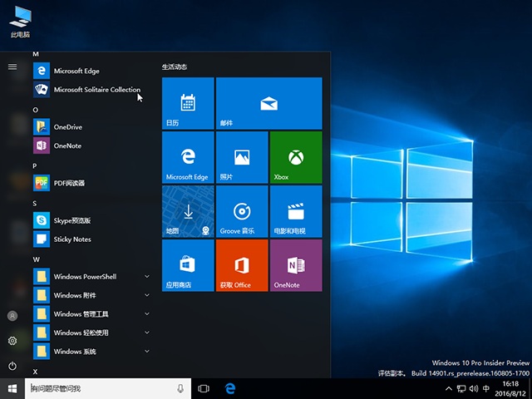The width and height of the screenshot is (532, 399).
Task: Click the Get Office tile
Action: pyautogui.click(x=242, y=265)
